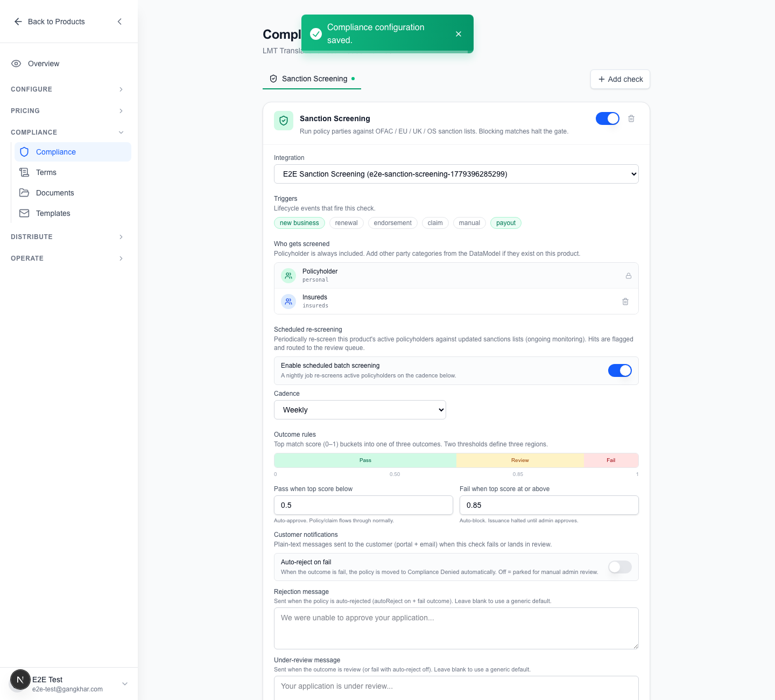Open the E2E Test account menu chevron
The width and height of the screenshot is (775, 700).
[125, 684]
